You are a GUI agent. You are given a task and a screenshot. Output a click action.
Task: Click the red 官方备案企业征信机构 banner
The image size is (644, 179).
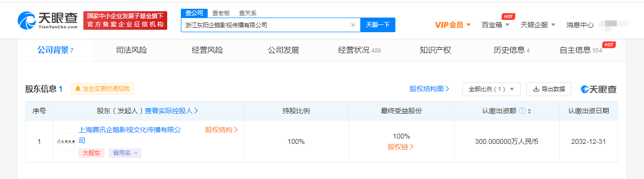(125, 20)
